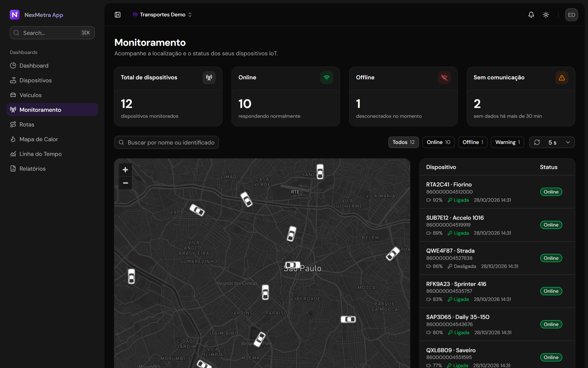Click the antenna icon on Total de dispositivos
This screenshot has height=368, width=588.
209,78
